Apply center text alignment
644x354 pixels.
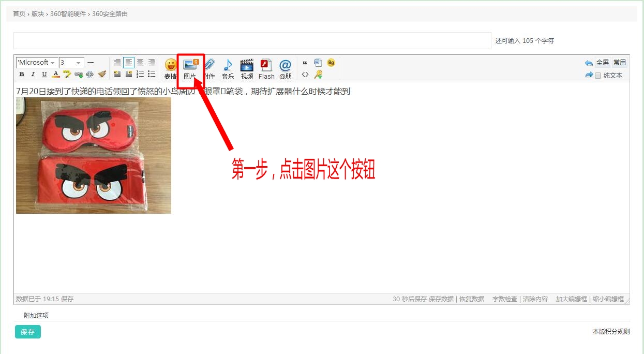pyautogui.click(x=140, y=63)
